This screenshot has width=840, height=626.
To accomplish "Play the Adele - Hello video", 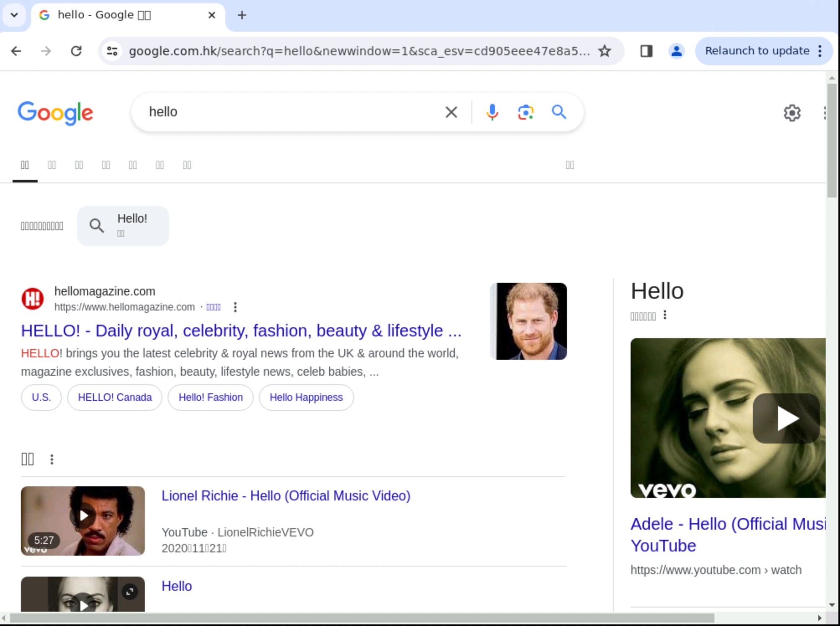I will tap(786, 418).
